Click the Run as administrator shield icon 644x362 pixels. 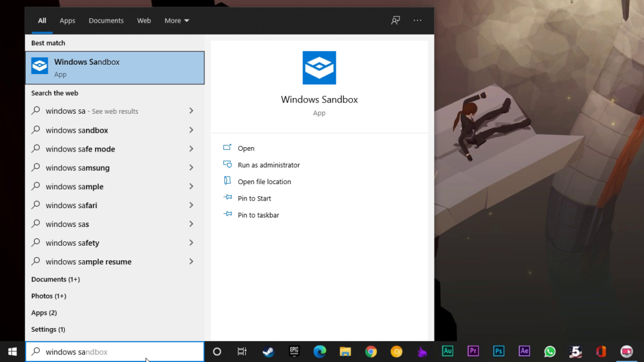(x=227, y=165)
